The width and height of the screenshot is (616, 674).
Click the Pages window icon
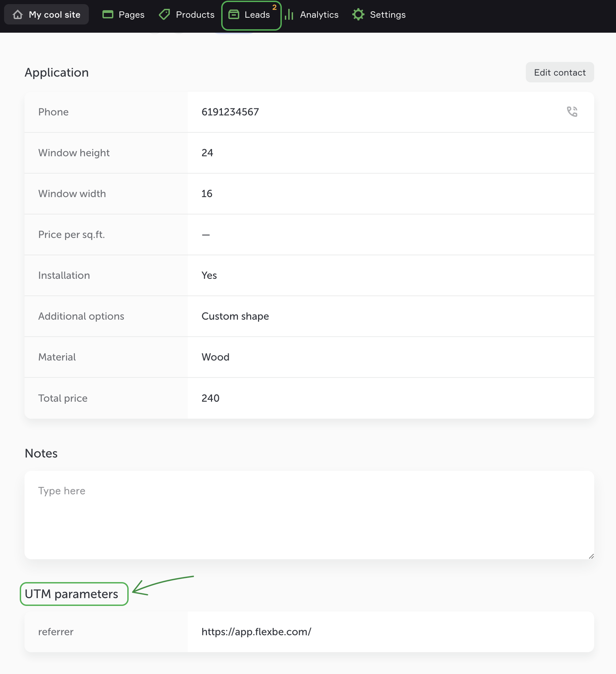tap(108, 15)
